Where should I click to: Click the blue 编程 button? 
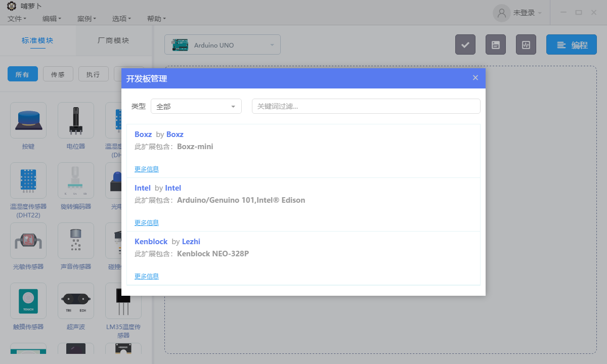click(x=572, y=44)
